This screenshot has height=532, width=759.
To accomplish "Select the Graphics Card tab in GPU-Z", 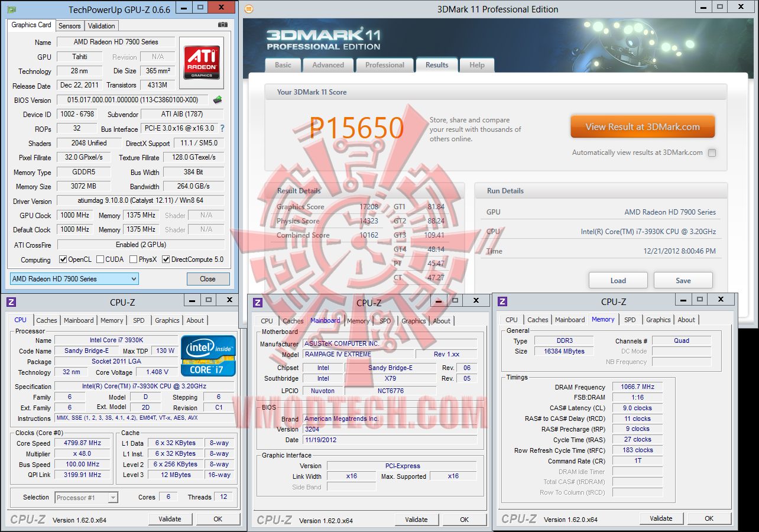I will tap(31, 25).
